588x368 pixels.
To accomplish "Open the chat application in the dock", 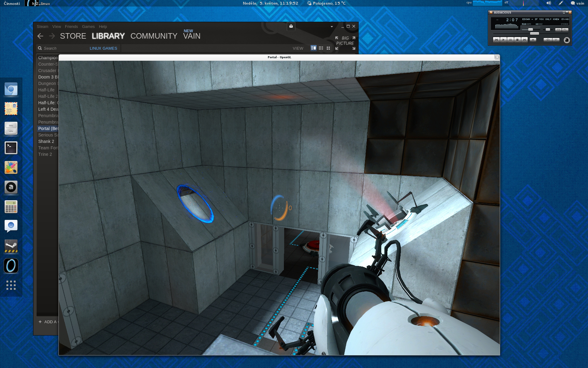I will click(11, 226).
